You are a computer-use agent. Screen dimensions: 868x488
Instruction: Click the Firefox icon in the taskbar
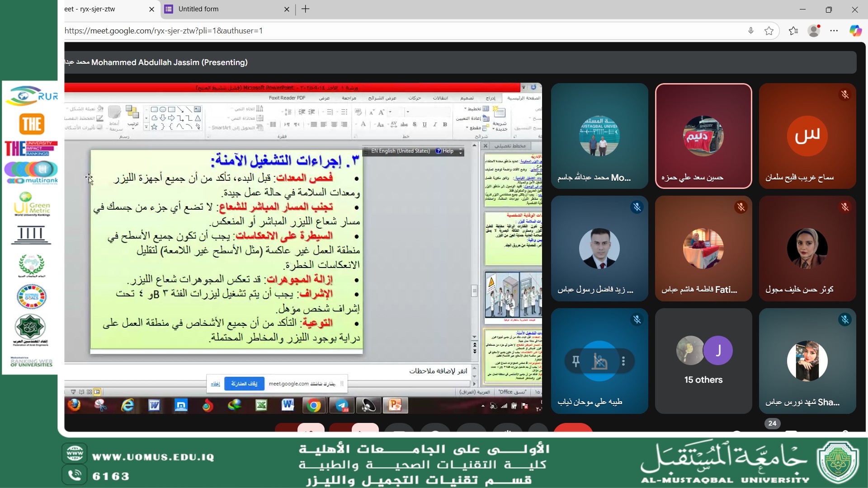coord(74,405)
